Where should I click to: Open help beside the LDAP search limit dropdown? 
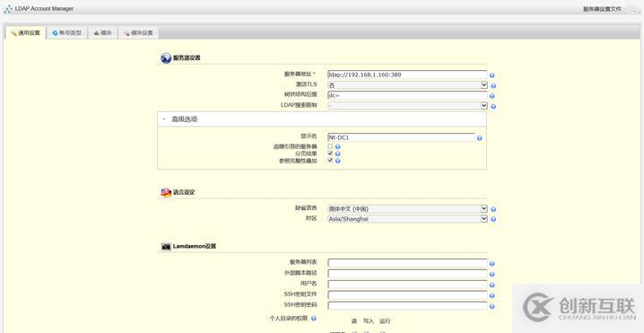(x=493, y=107)
